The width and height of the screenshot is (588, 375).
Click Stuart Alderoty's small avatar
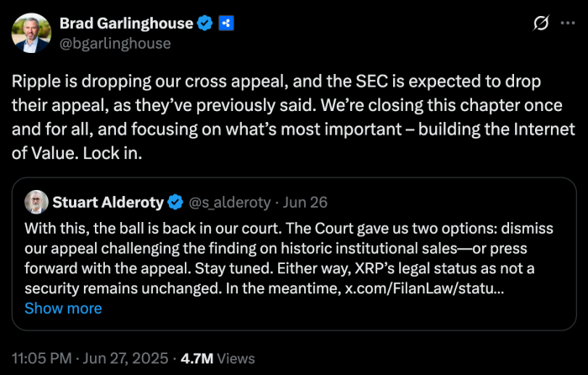click(36, 202)
